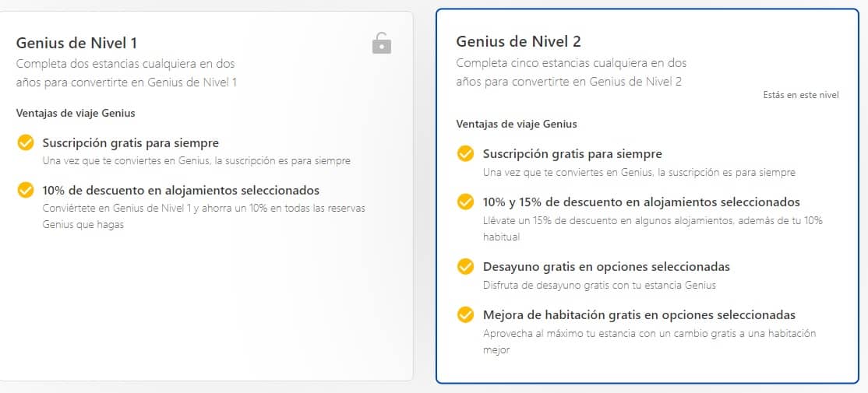Click the 'Estás en este nivel' label
Screen dimensions: 868x393
click(x=801, y=95)
